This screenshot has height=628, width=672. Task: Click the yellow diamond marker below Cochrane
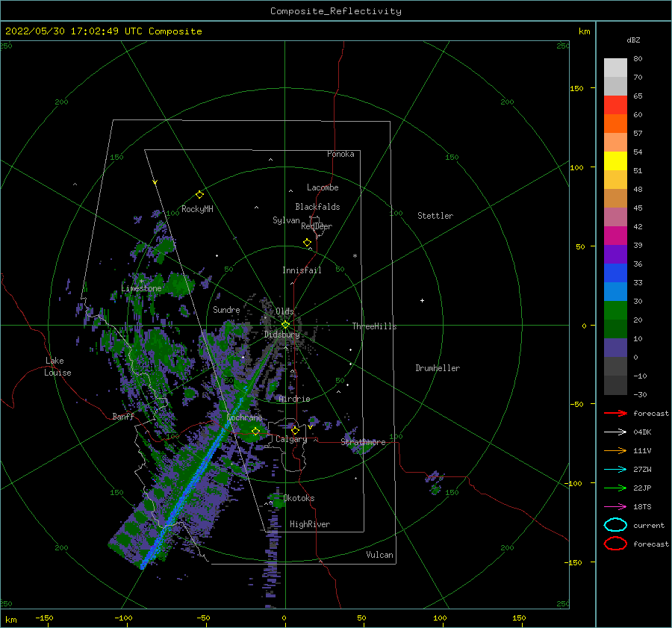pos(256,431)
